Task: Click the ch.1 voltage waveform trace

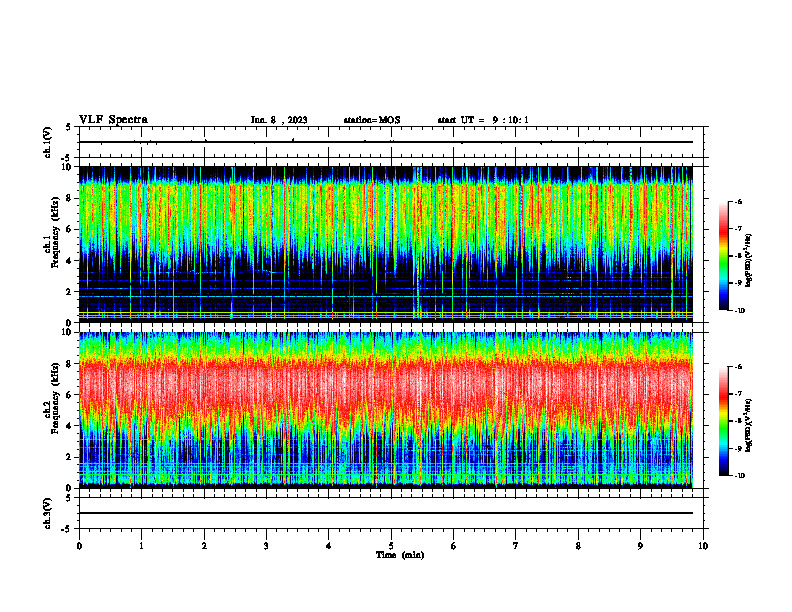Action: pyautogui.click(x=386, y=142)
